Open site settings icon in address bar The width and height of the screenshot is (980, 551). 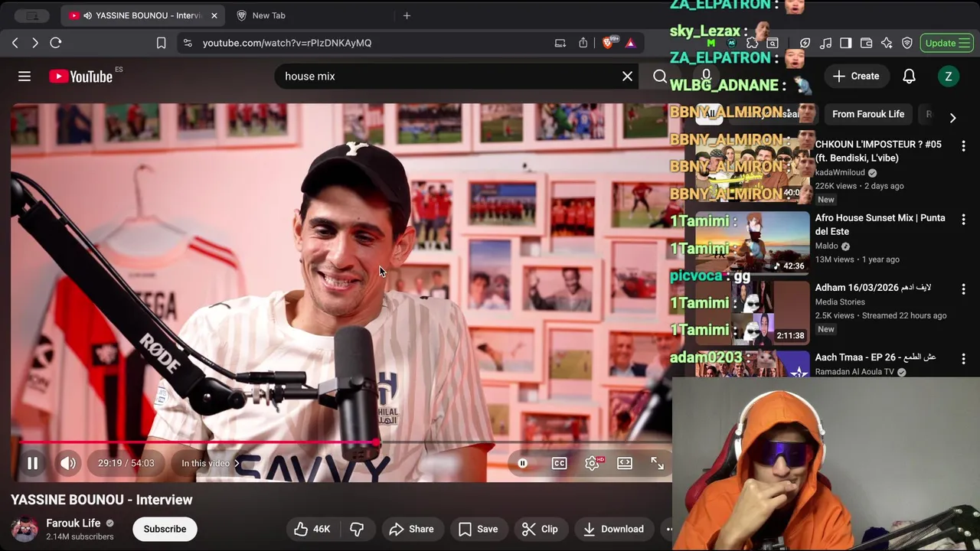coord(188,43)
